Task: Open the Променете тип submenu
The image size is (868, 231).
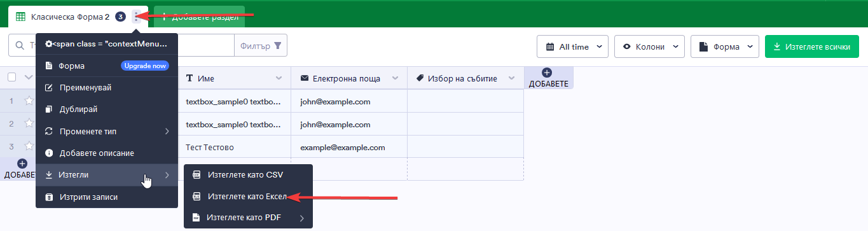Action: pyautogui.click(x=107, y=131)
